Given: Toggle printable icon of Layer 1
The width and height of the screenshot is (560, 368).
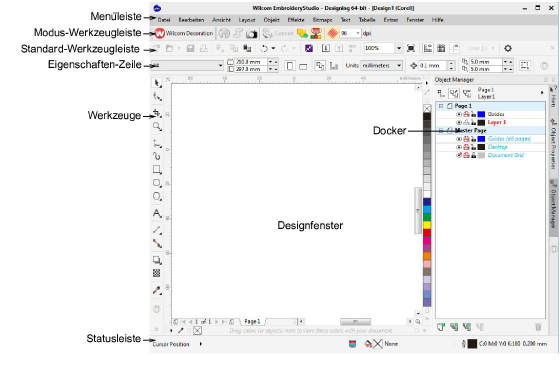Looking at the screenshot, I should point(466,123).
